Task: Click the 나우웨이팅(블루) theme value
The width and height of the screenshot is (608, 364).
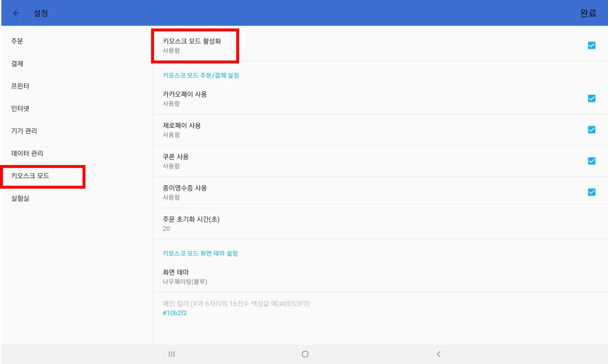Action: 185,281
